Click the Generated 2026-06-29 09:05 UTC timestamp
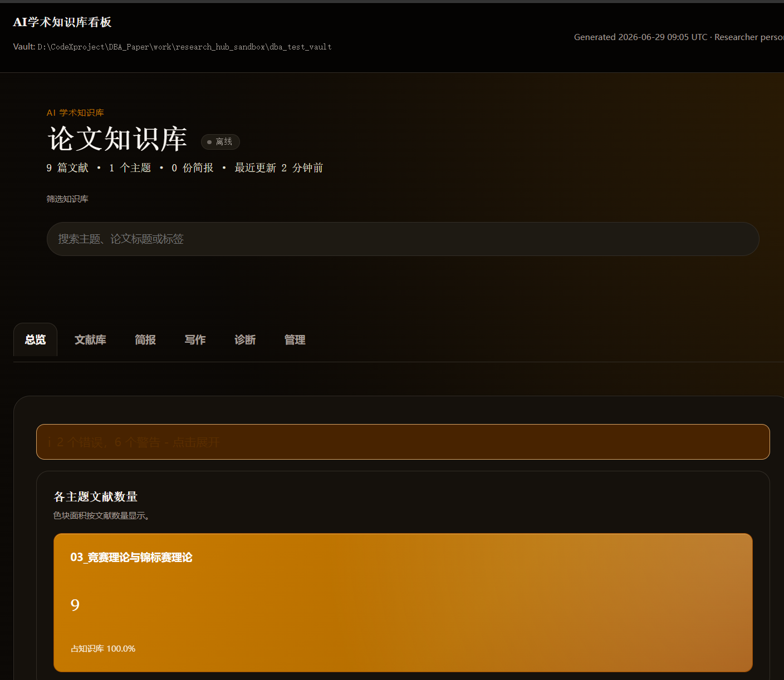784x680 pixels. (640, 37)
